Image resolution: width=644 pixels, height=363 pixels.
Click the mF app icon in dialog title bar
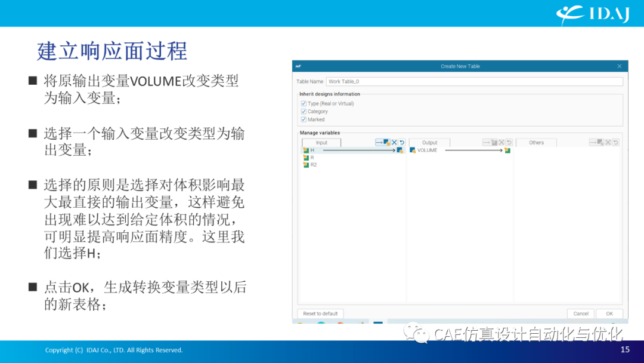pyautogui.click(x=299, y=66)
